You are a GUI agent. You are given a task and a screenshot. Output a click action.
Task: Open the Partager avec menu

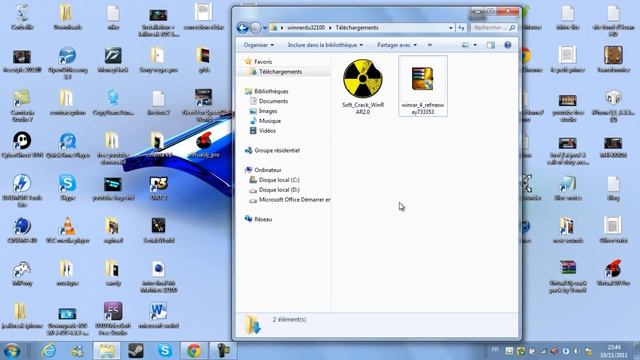[x=397, y=45]
